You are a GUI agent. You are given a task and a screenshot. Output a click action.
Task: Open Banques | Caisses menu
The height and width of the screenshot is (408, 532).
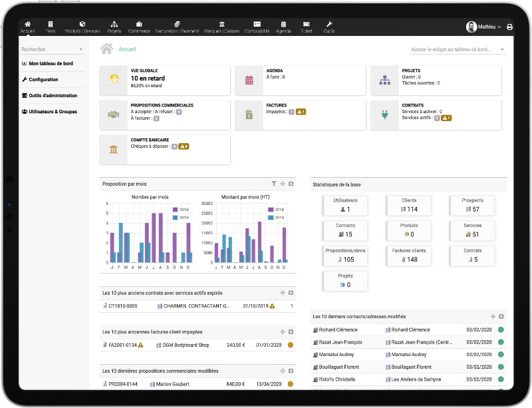tap(221, 27)
